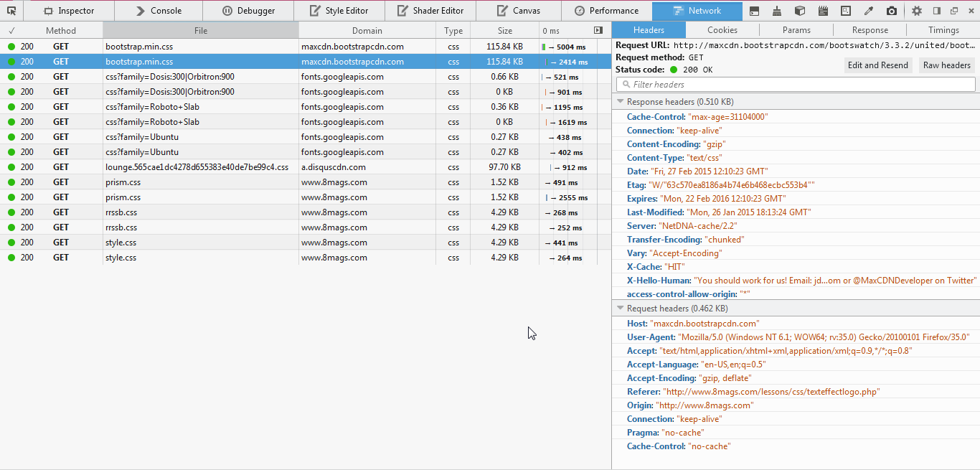Screen dimensions: 980x470
Task: Select the style.css request taking 441 ms
Action: pyautogui.click(x=306, y=243)
